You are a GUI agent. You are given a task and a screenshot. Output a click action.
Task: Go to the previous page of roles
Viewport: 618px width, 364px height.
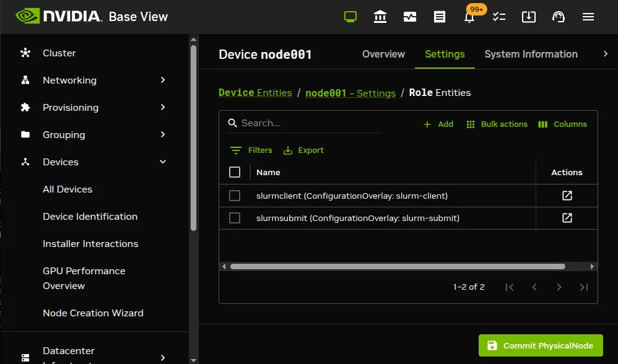click(534, 287)
